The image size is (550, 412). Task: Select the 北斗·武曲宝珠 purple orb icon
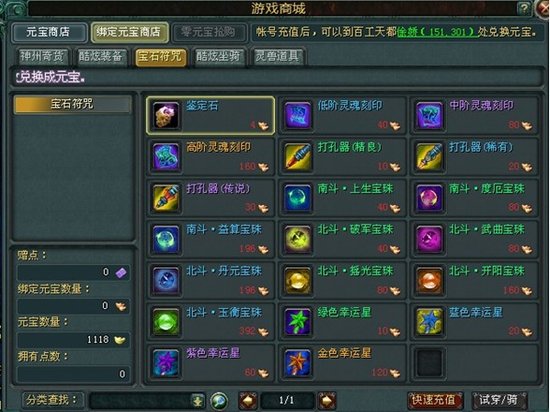coord(429,239)
